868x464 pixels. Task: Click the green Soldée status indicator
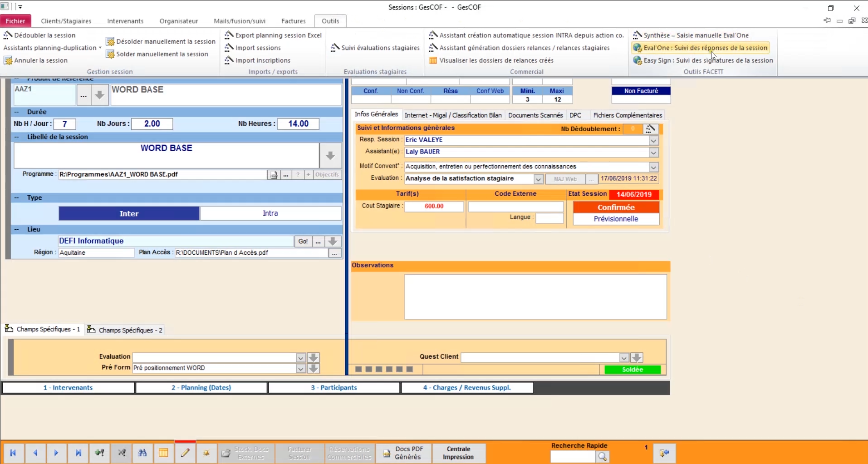(x=633, y=370)
